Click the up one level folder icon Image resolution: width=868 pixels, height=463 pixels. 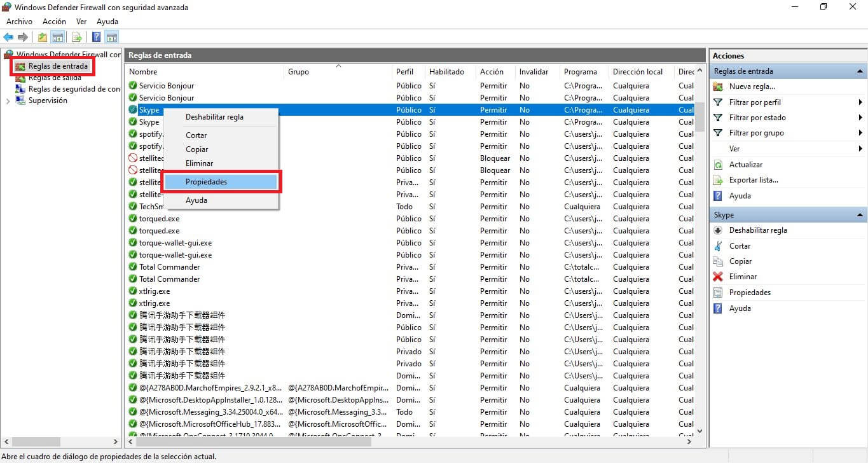tap(43, 38)
